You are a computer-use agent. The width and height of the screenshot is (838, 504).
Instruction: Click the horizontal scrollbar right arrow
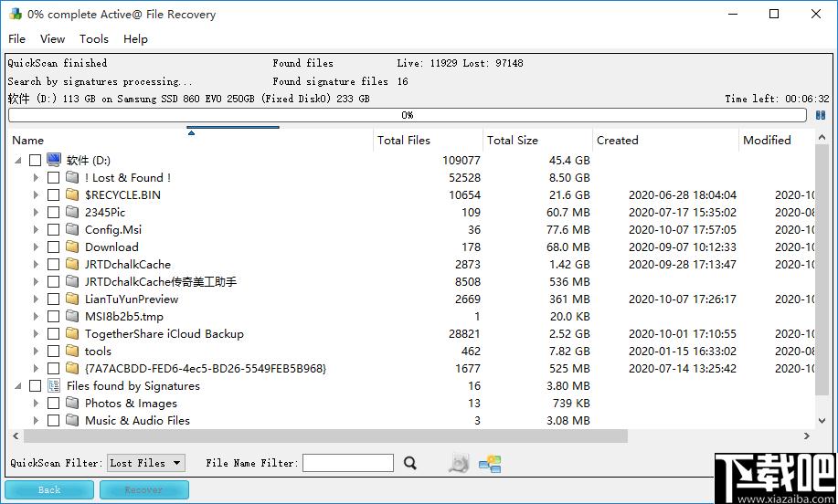(806, 436)
